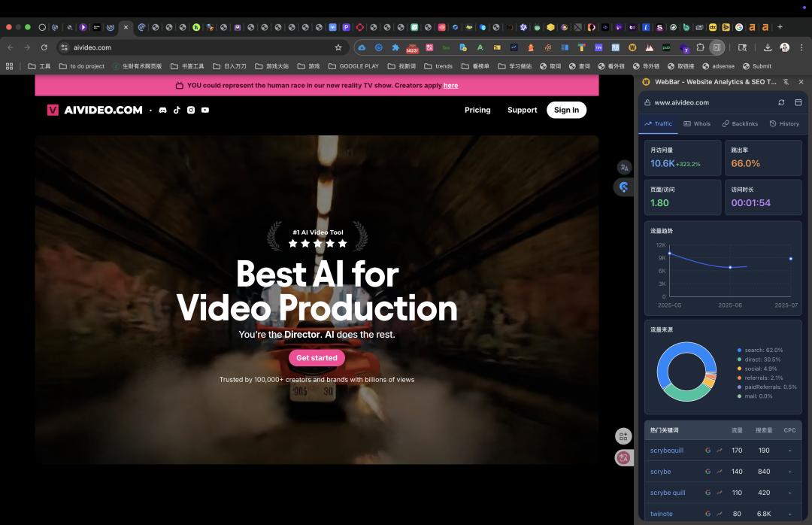Click the Sign In button
This screenshot has width=812, height=525.
[567, 110]
